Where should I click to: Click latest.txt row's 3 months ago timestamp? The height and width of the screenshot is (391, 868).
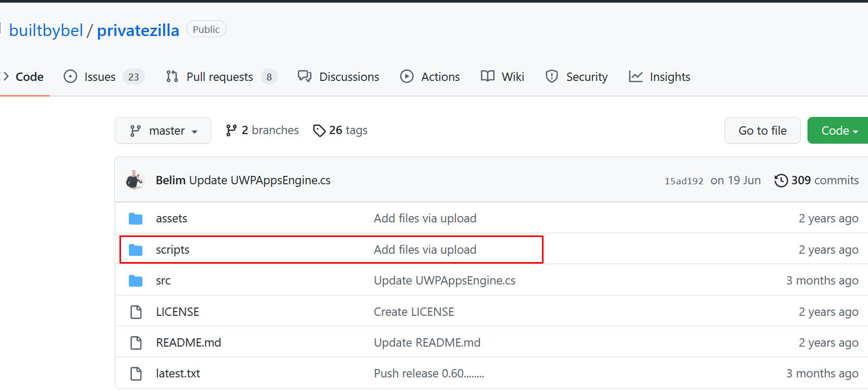point(822,373)
